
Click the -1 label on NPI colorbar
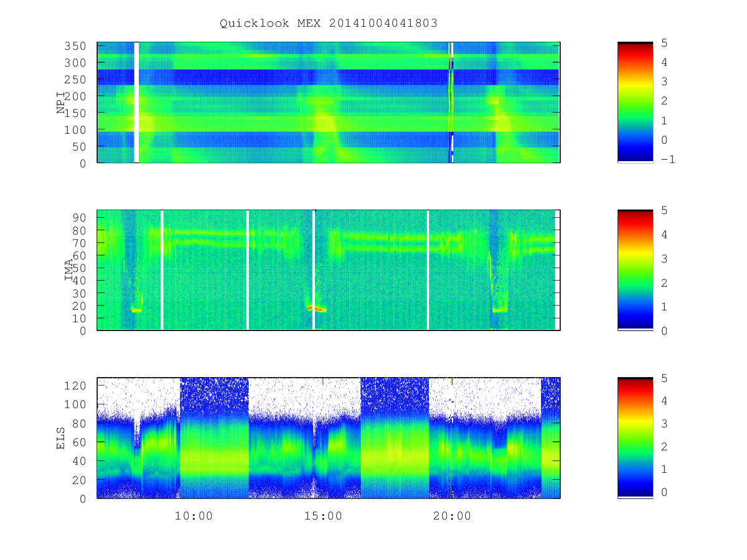[669, 159]
